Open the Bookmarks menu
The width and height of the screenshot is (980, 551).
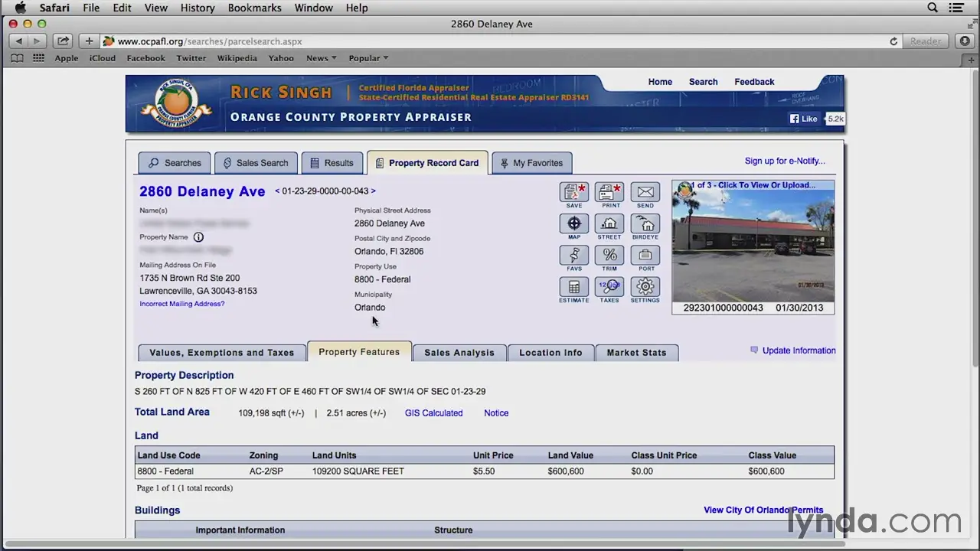click(x=255, y=8)
